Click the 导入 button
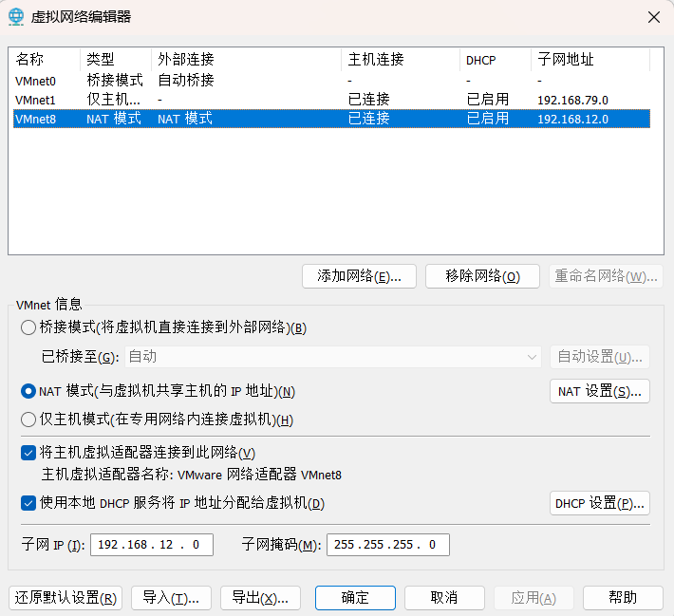 coord(171,598)
